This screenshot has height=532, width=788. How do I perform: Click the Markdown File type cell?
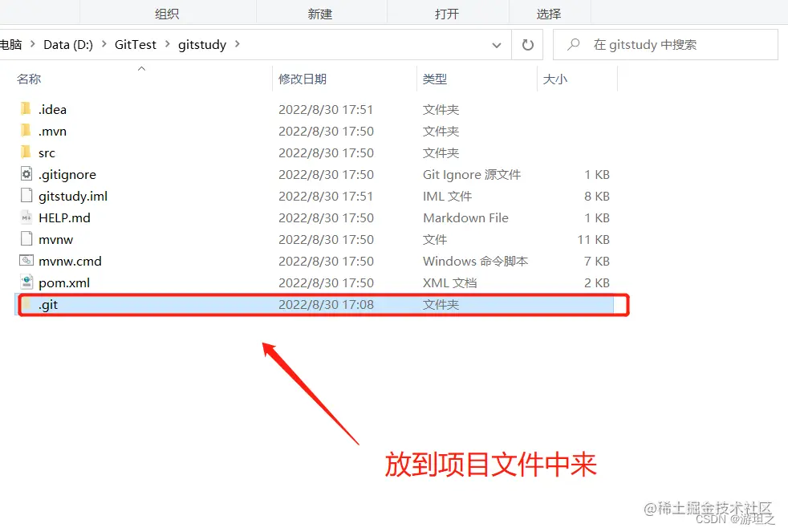tap(466, 217)
